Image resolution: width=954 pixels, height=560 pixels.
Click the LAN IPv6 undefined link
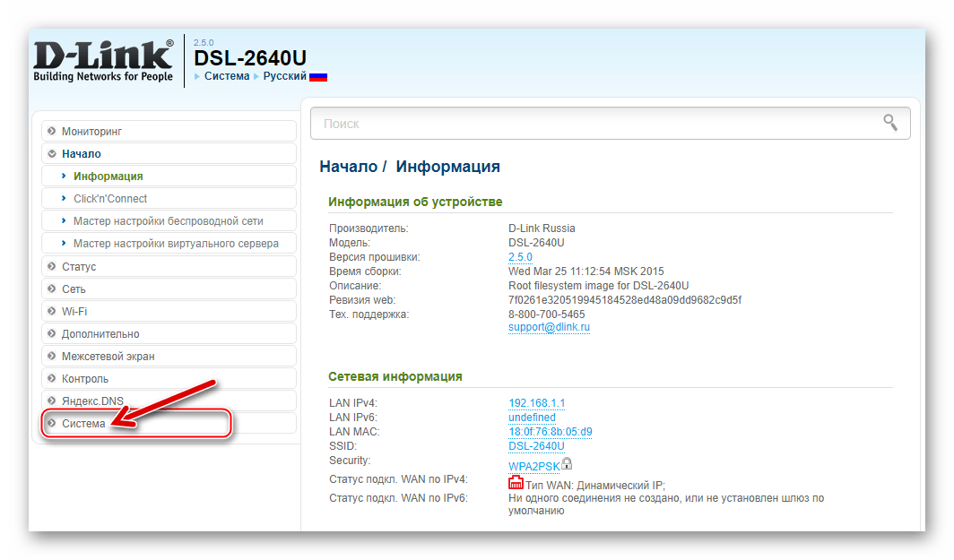[x=532, y=418]
